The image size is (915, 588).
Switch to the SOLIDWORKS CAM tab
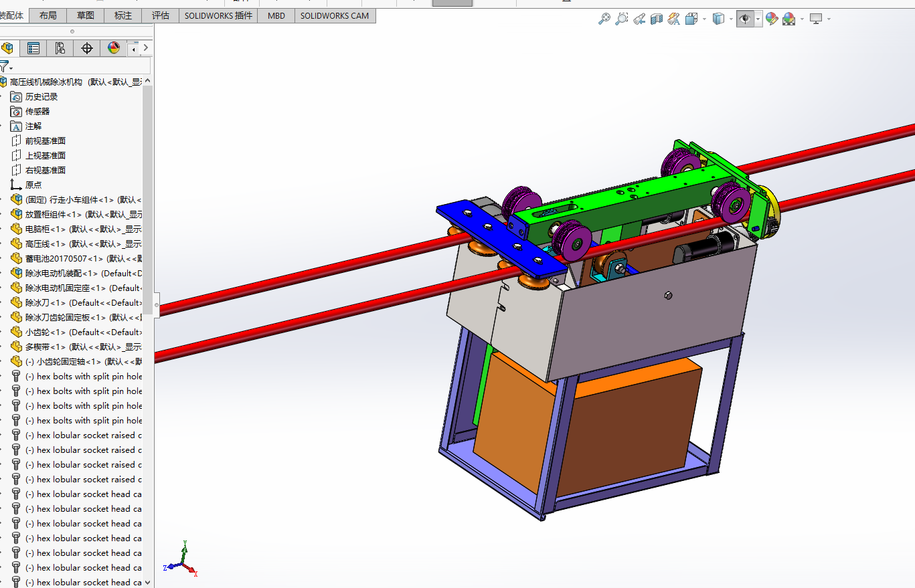[x=335, y=15]
